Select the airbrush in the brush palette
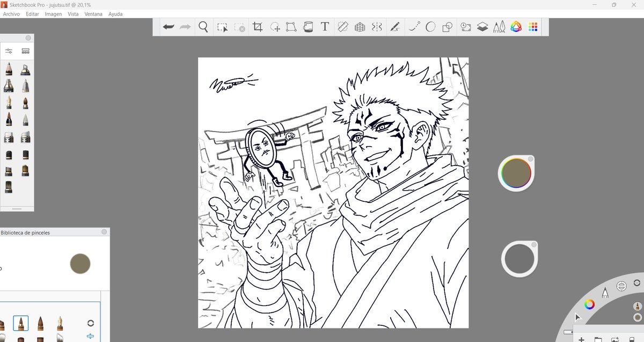 coord(25,69)
